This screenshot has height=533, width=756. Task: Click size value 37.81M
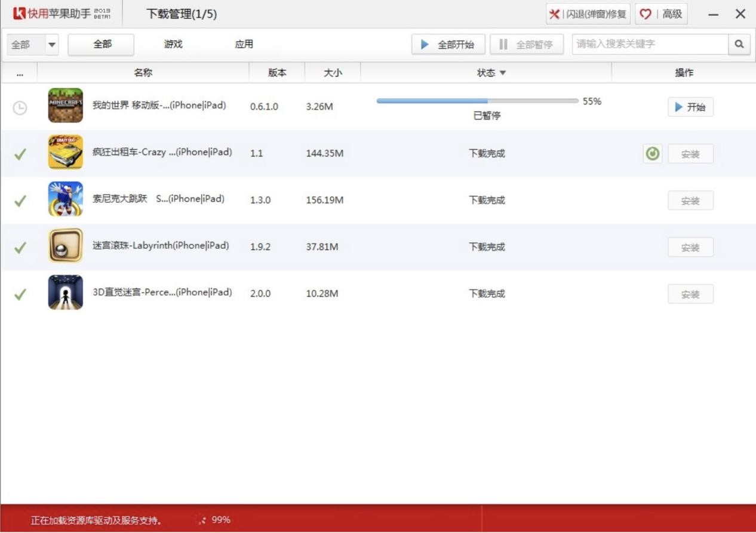click(x=322, y=247)
